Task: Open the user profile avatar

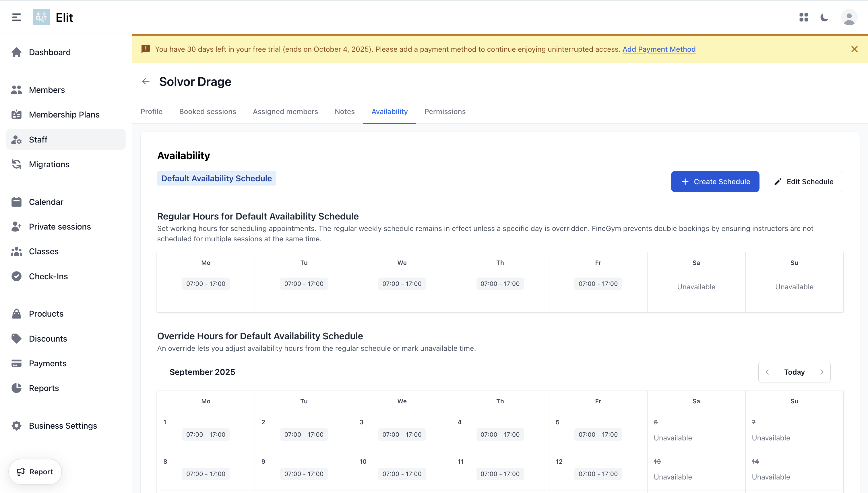Action: (x=849, y=17)
